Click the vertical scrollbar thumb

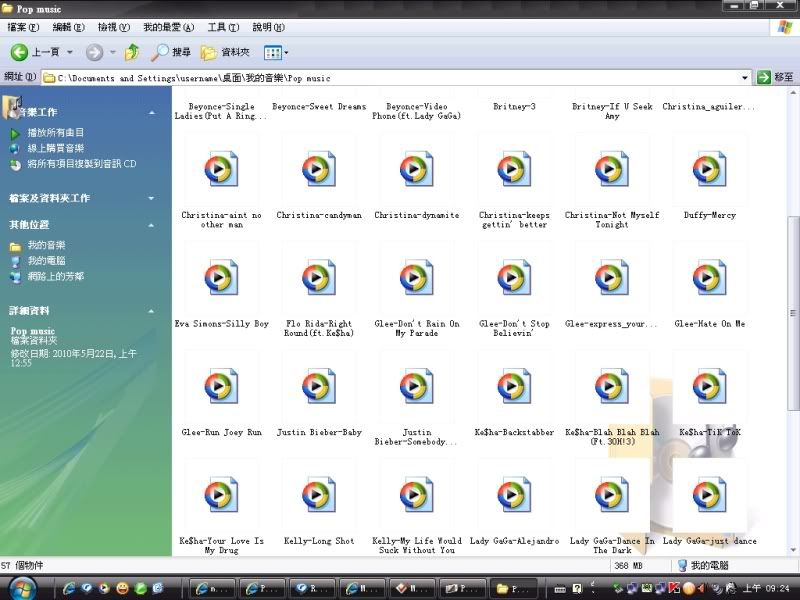click(x=793, y=313)
